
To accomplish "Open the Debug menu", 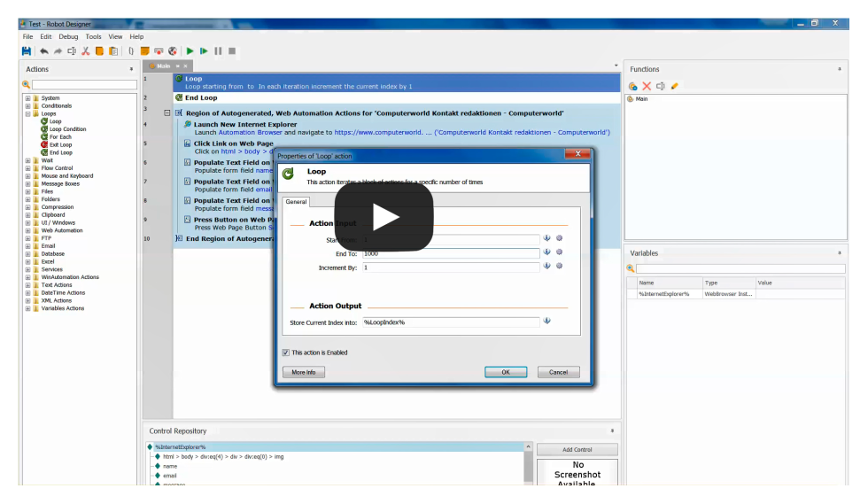I will 69,36.
